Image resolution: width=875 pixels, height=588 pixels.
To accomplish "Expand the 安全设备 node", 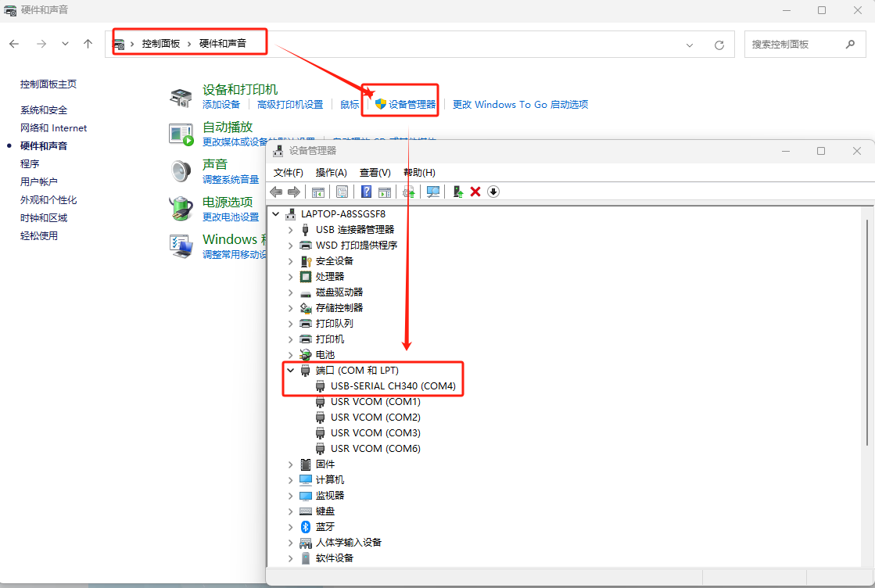I will click(x=291, y=261).
